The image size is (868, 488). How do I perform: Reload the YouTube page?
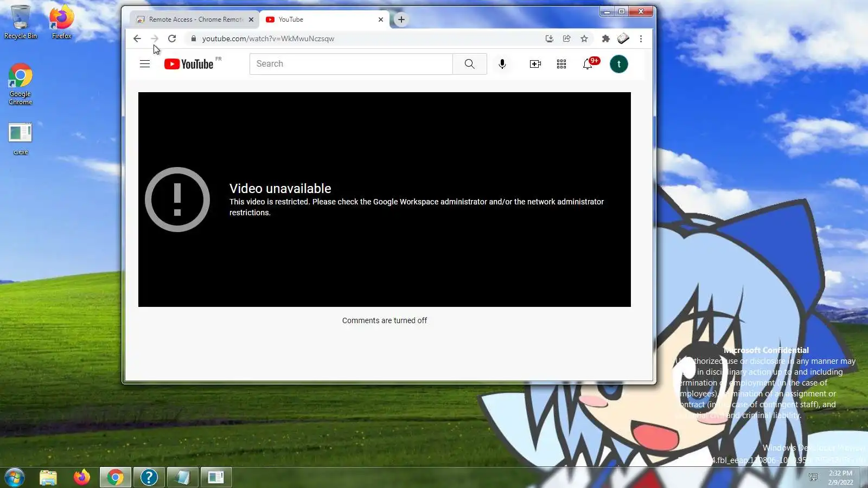click(x=172, y=38)
